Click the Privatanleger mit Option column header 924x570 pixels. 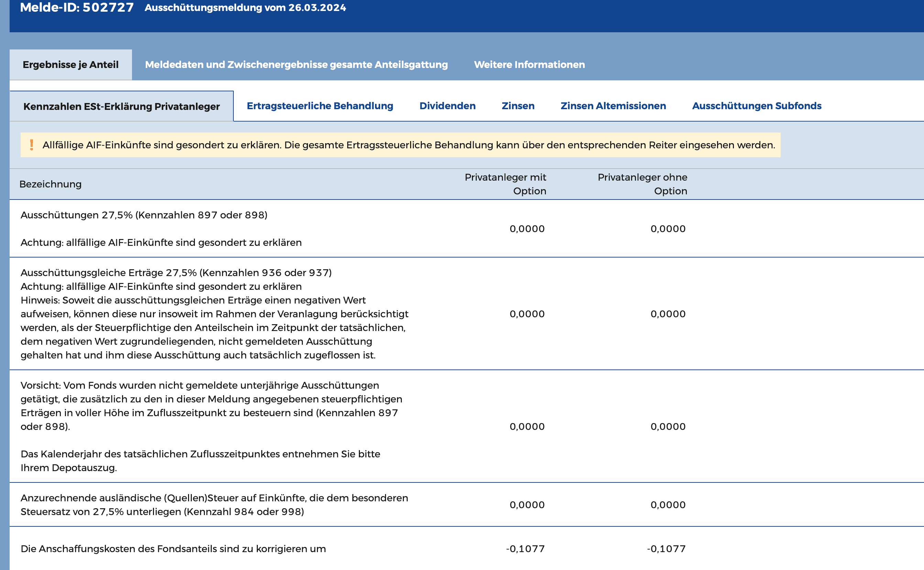(x=505, y=184)
